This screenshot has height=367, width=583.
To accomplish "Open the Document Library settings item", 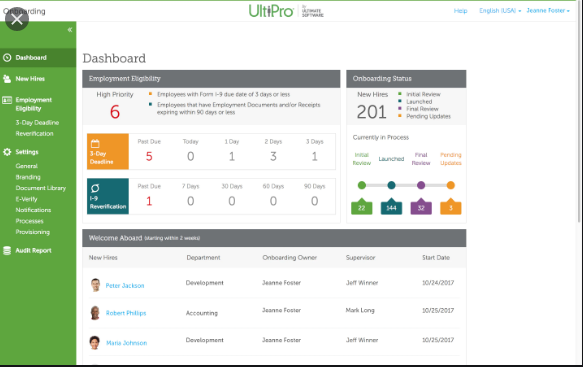I will (x=41, y=188).
